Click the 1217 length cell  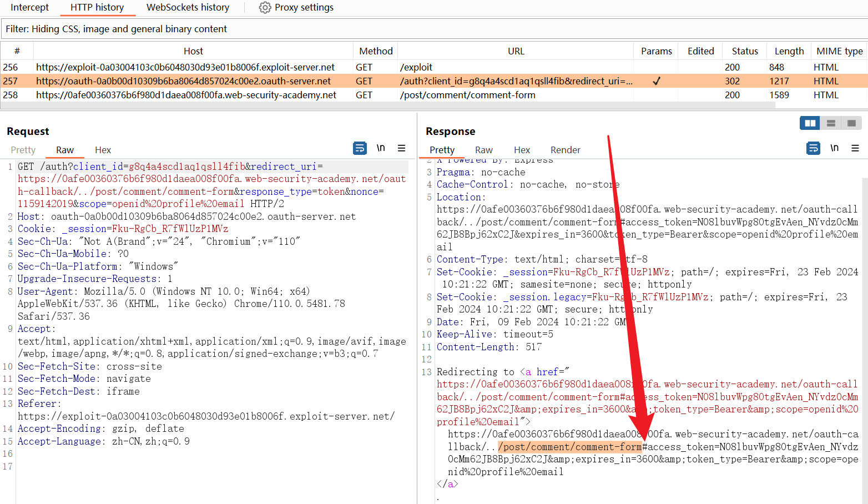click(779, 81)
